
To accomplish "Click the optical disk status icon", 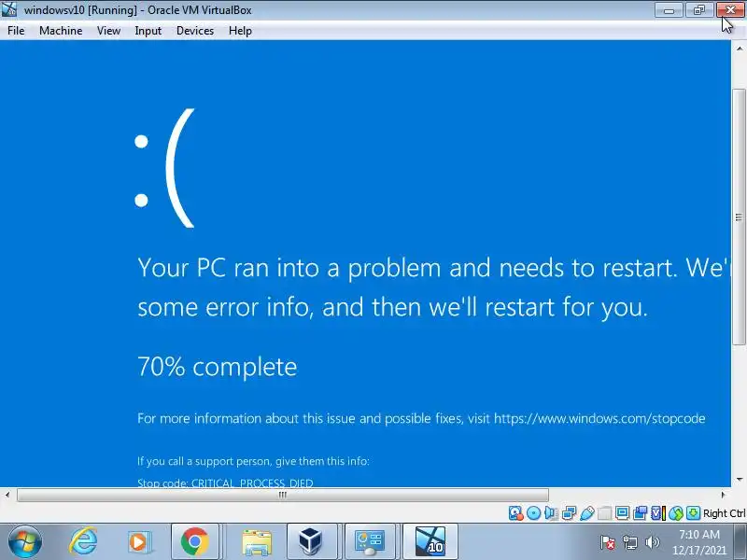I will coord(533,512).
